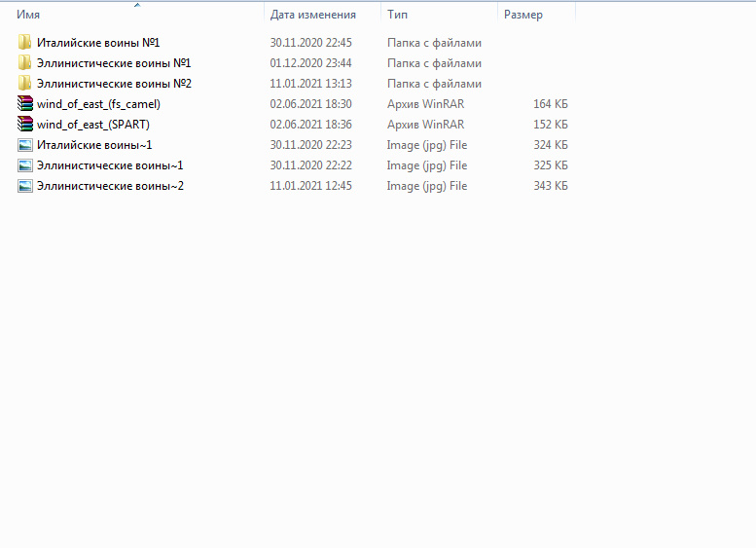Image resolution: width=756 pixels, height=548 pixels.
Task: Select the wind_of_east_(SPART) file name
Action: coord(93,125)
